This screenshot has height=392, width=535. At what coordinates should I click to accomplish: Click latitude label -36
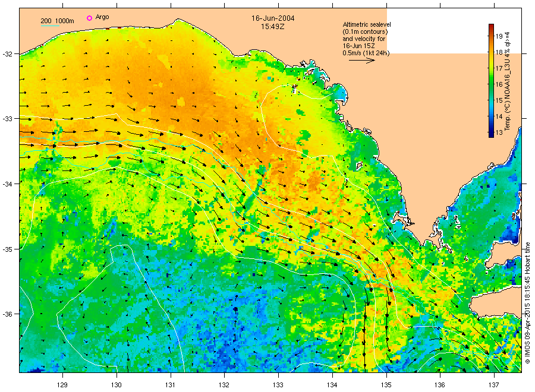[7, 314]
